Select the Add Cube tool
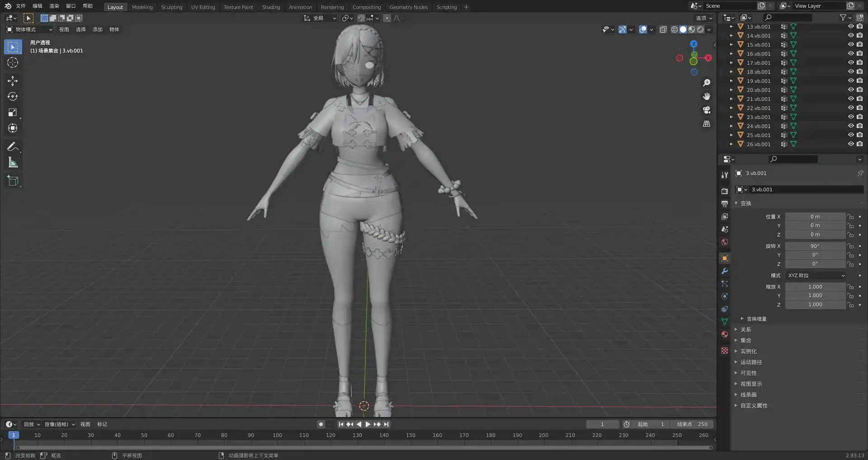The width and height of the screenshot is (868, 460). click(x=13, y=181)
